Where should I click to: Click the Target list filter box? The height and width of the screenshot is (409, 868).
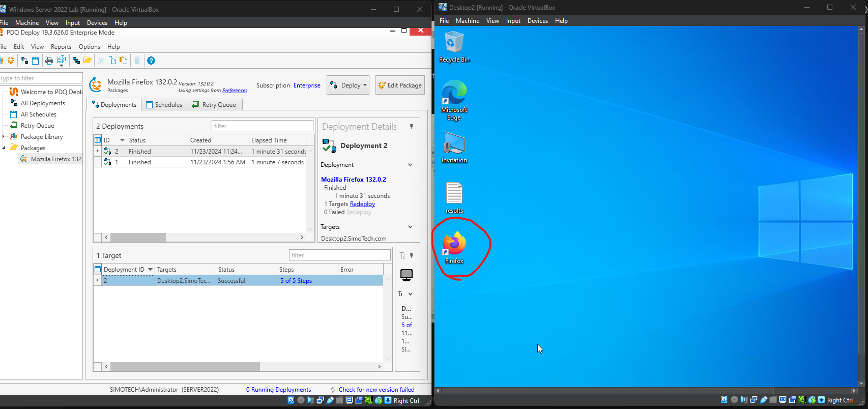point(340,255)
